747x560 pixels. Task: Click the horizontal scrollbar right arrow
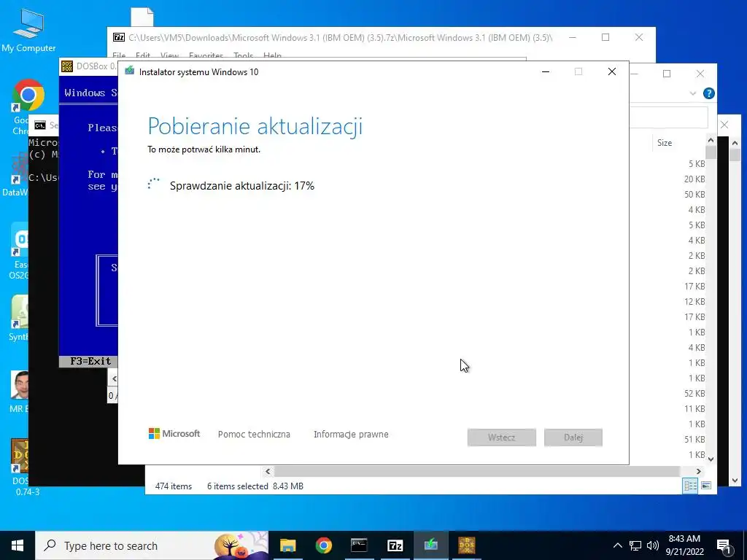point(698,472)
